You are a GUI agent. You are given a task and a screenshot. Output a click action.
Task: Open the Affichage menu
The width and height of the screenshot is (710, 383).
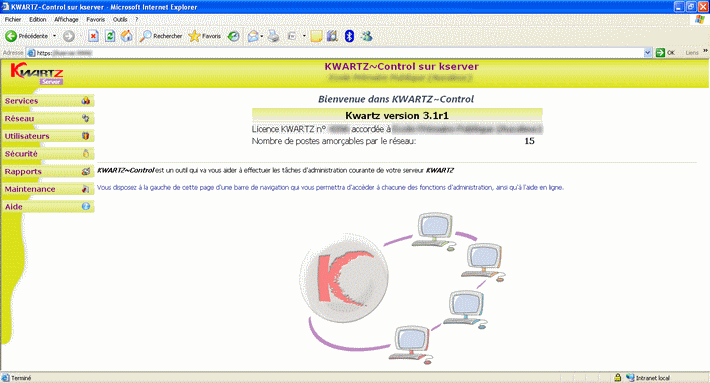(x=66, y=19)
